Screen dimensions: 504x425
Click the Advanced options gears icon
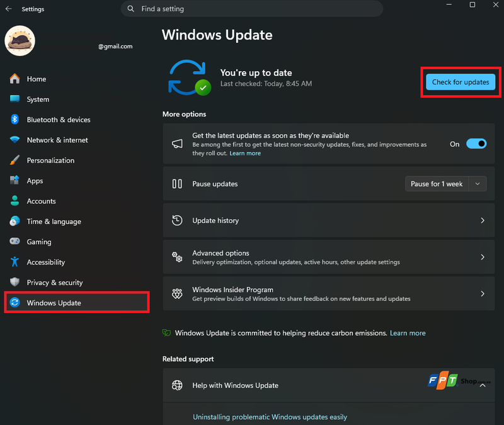pos(177,257)
